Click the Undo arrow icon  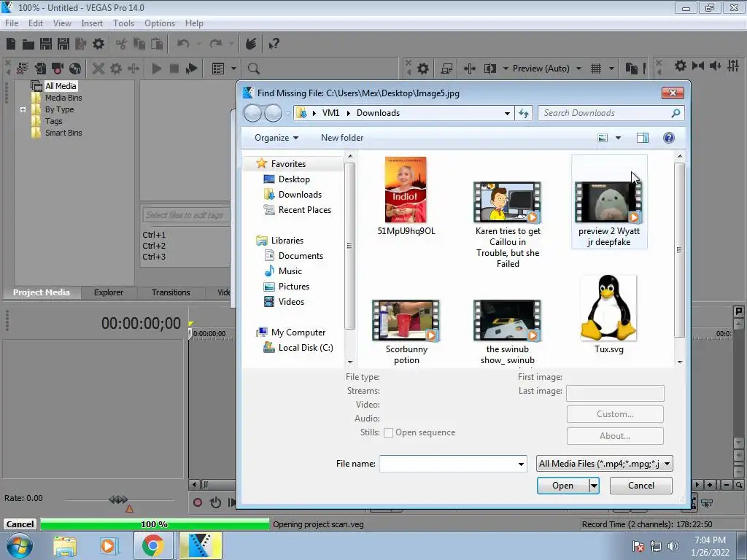[x=183, y=44]
